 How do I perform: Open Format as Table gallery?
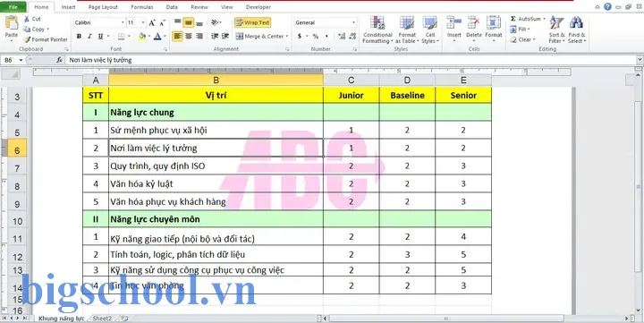coord(407,30)
